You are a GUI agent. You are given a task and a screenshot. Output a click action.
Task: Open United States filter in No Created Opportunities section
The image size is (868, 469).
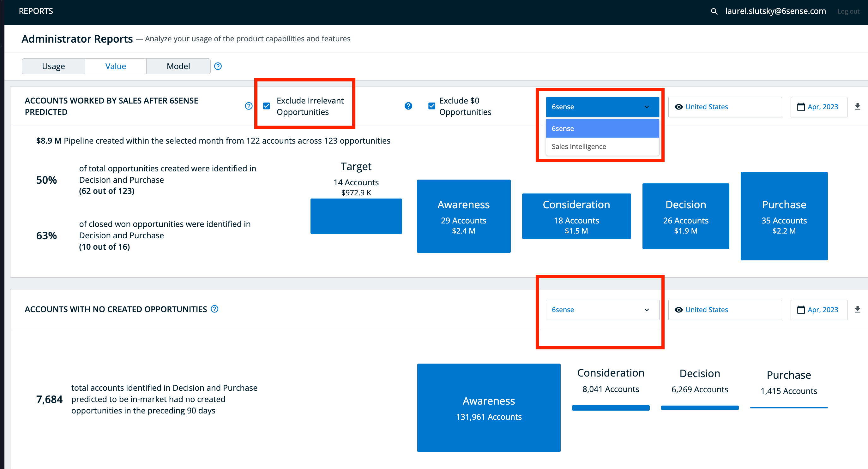725,310
